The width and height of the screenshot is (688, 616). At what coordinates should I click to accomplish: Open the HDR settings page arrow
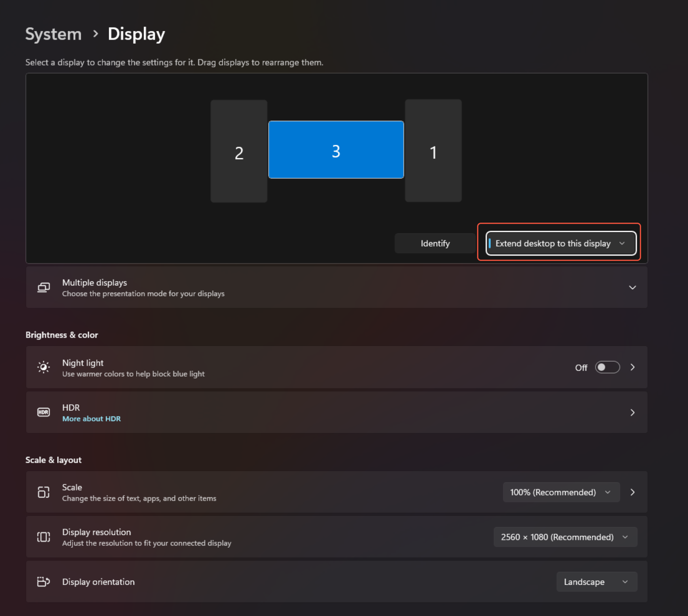pyautogui.click(x=632, y=412)
